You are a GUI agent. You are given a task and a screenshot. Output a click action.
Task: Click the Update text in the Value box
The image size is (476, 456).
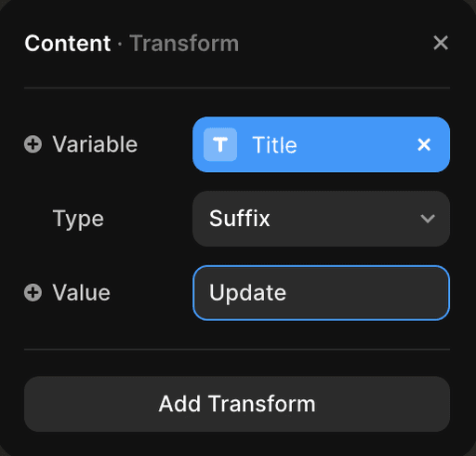247,293
